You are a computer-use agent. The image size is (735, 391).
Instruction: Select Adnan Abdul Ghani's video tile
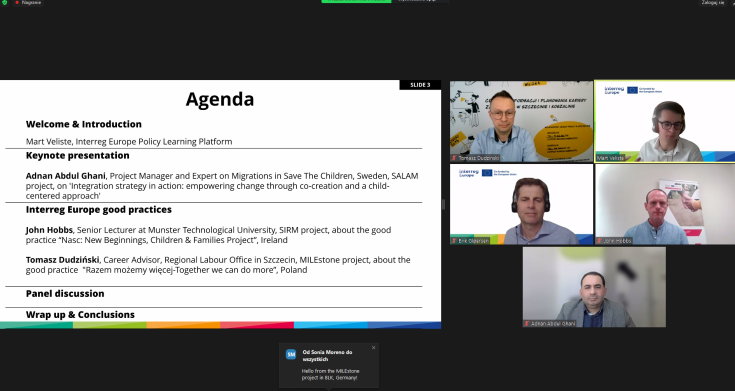(x=594, y=287)
